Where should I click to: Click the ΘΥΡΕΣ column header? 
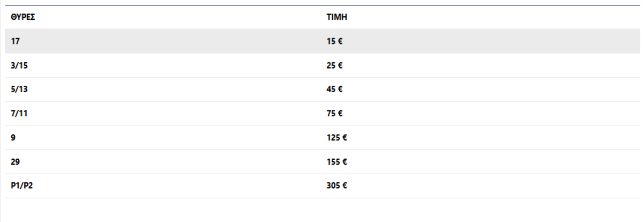click(23, 17)
